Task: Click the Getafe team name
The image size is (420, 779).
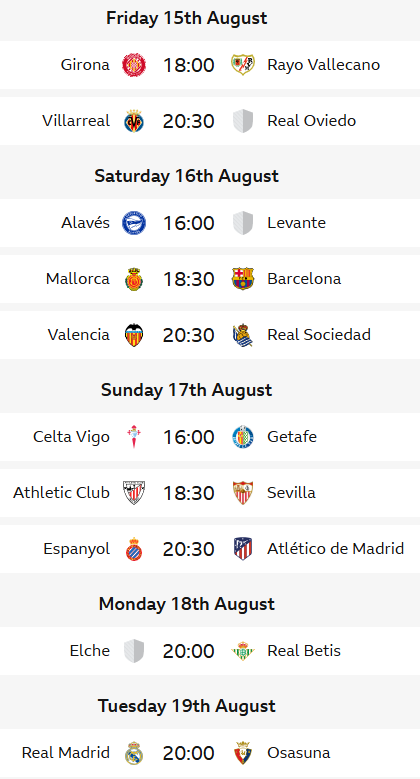Action: point(292,437)
